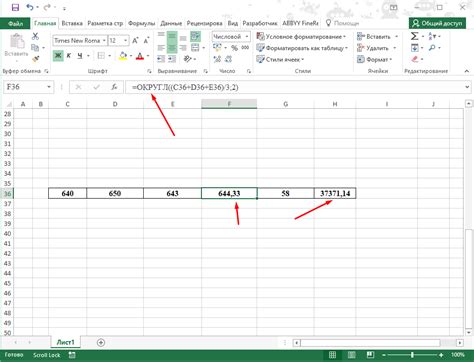
Task: Click the Save icon in quick access toolbar
Action: coord(15,7)
